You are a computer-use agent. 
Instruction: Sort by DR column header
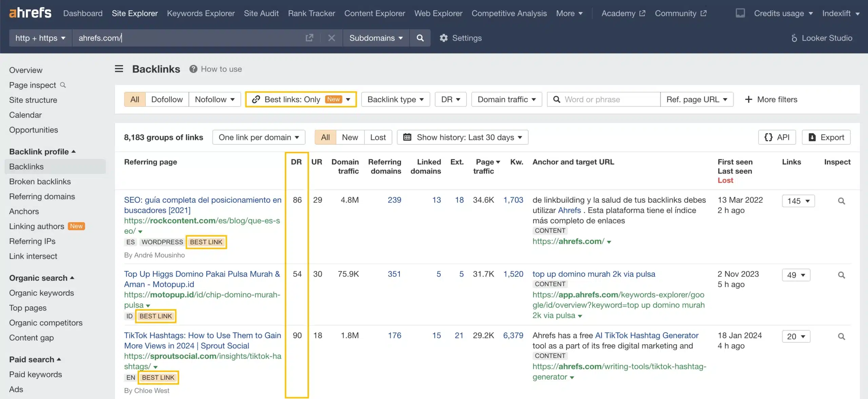coord(296,162)
